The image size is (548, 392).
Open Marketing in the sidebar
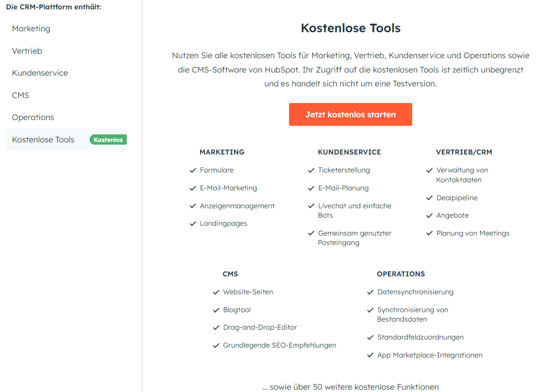click(31, 29)
